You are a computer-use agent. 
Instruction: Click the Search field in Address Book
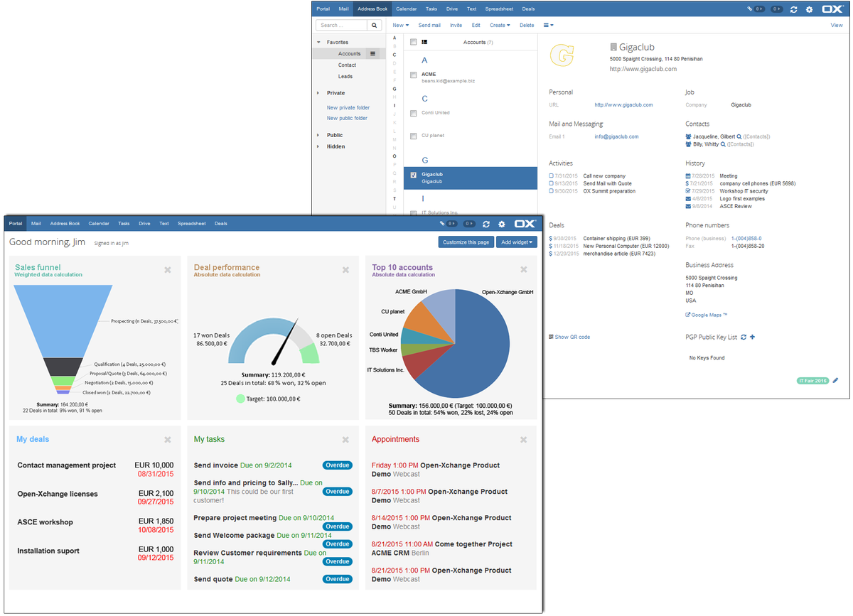(341, 25)
